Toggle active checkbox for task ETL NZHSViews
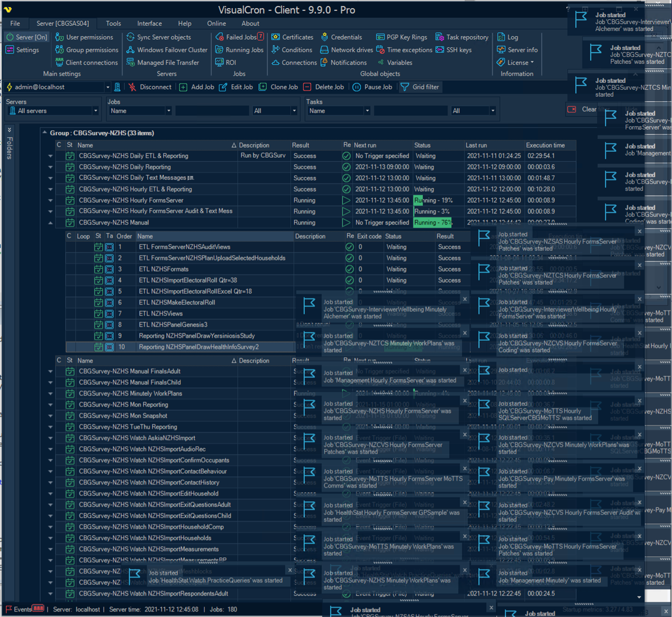 [x=98, y=314]
